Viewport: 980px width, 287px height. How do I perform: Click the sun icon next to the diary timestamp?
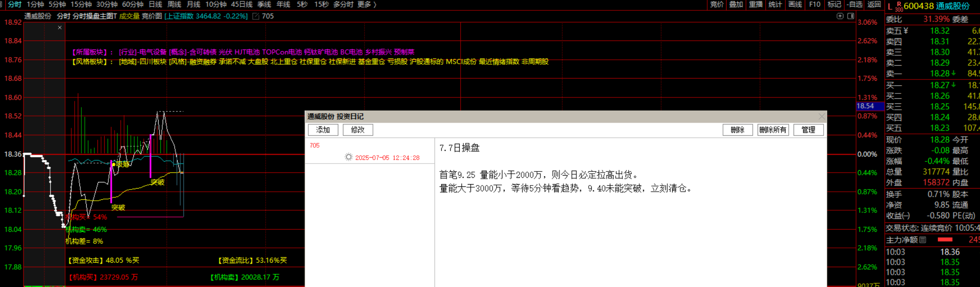tap(349, 157)
